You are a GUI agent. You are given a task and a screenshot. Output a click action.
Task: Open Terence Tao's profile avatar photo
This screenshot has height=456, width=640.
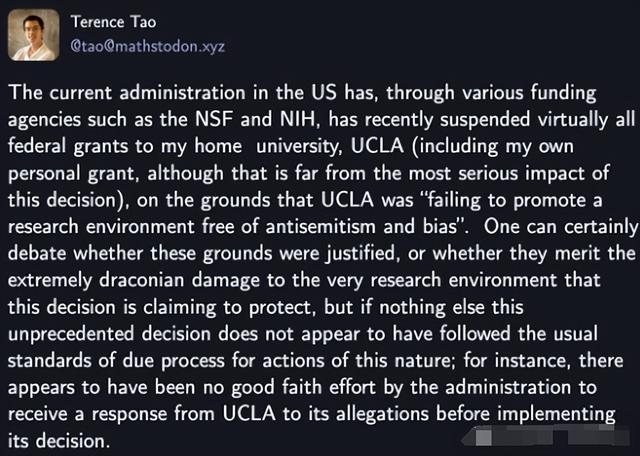pos(33,35)
